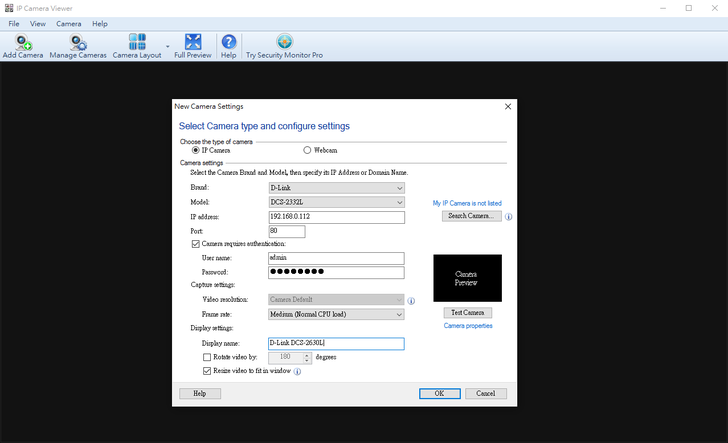The height and width of the screenshot is (443, 728).
Task: Click info icon beside Resize video option
Action: [297, 371]
